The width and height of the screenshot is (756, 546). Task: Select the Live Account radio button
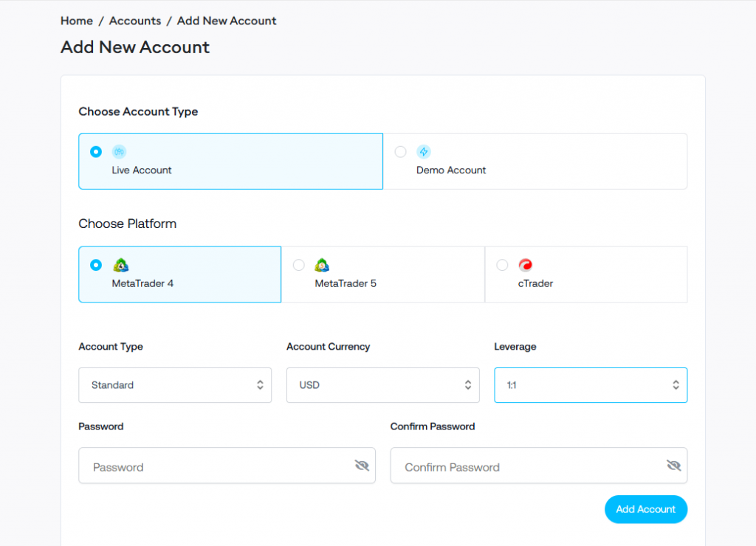click(96, 152)
